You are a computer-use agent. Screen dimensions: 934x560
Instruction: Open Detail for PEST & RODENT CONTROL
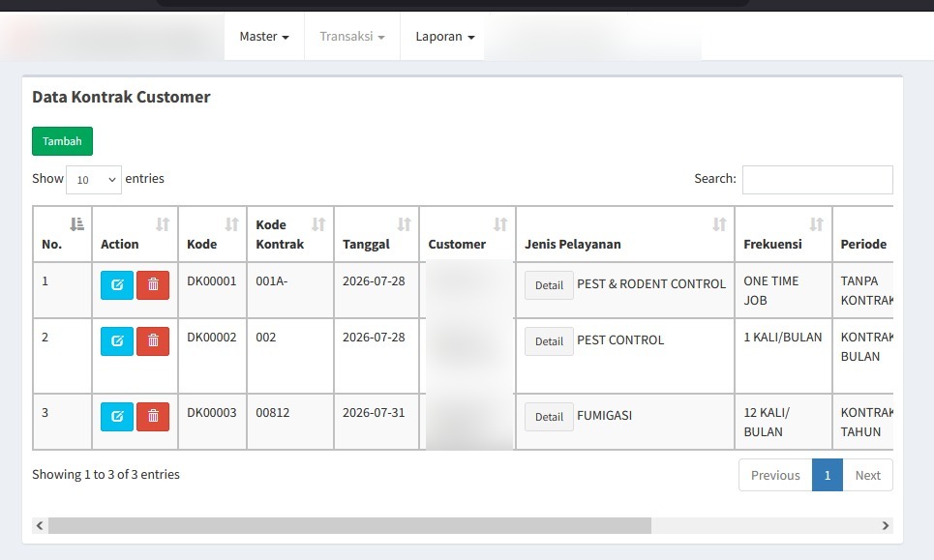click(x=549, y=285)
